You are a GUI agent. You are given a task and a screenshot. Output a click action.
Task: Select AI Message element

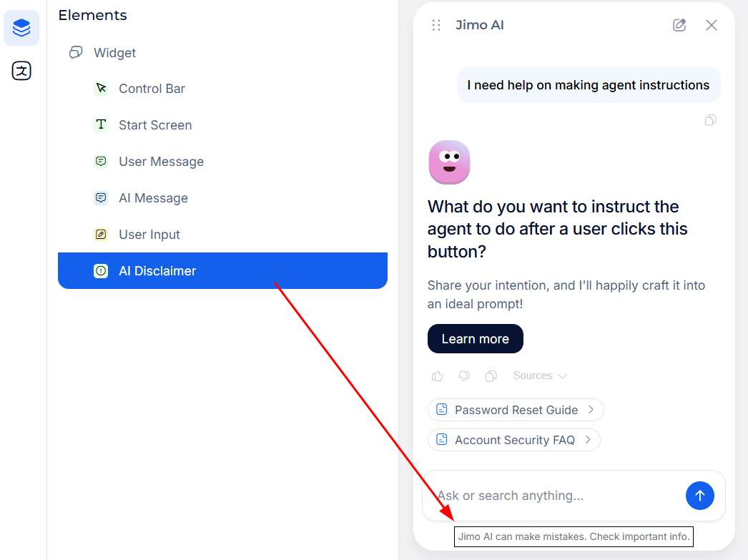tap(153, 198)
